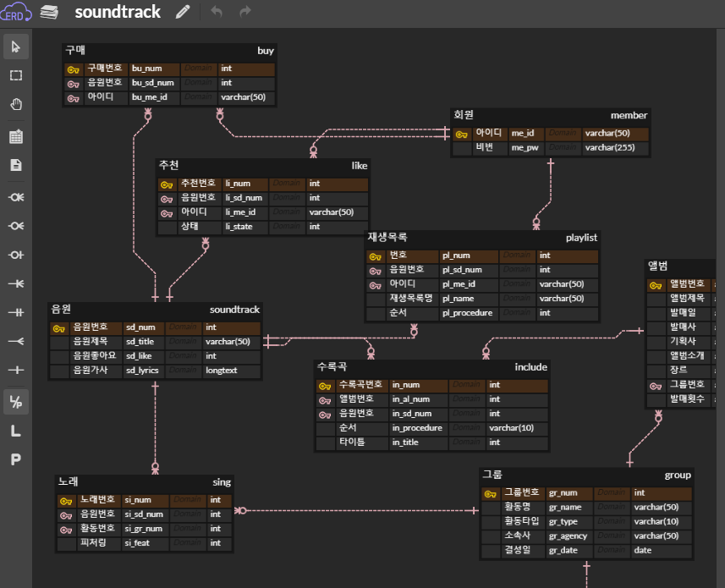Image resolution: width=725 pixels, height=588 pixels.
Task: Click the 활동타입 logical name cell
Action: 523,521
